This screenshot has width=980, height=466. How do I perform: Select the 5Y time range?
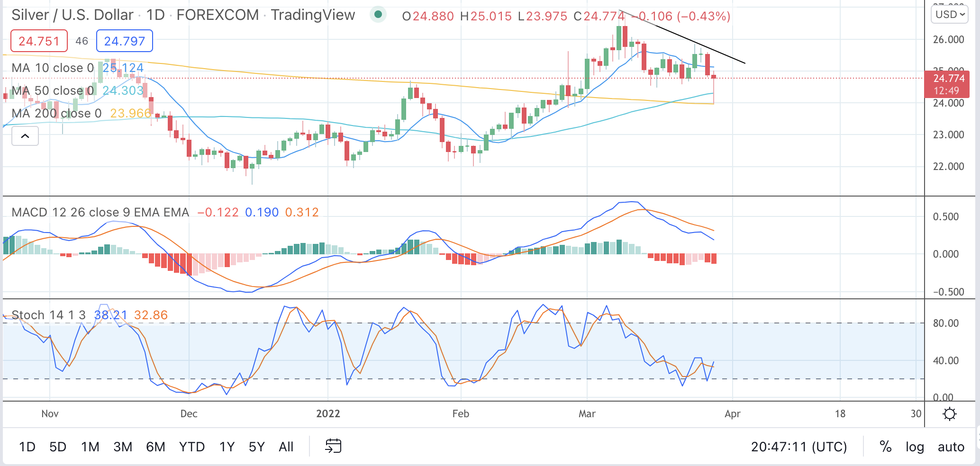point(256,447)
